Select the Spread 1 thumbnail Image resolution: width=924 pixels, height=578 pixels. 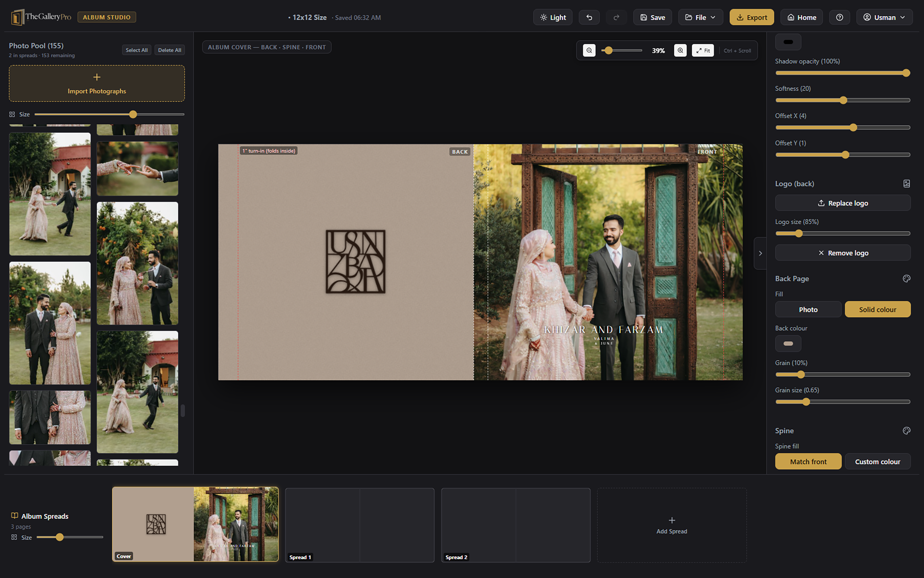coord(360,525)
